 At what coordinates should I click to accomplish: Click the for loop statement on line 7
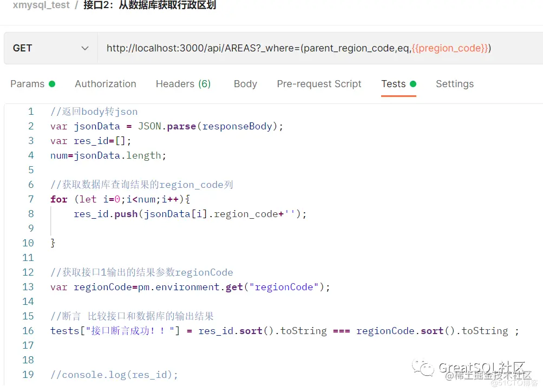pos(120,199)
